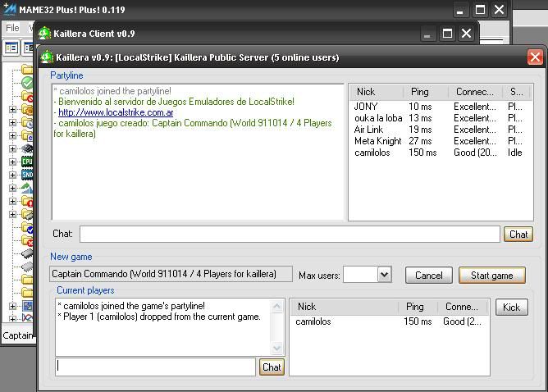Expand the clock folder node in MAME32 tree

pyautogui.click(x=12, y=123)
